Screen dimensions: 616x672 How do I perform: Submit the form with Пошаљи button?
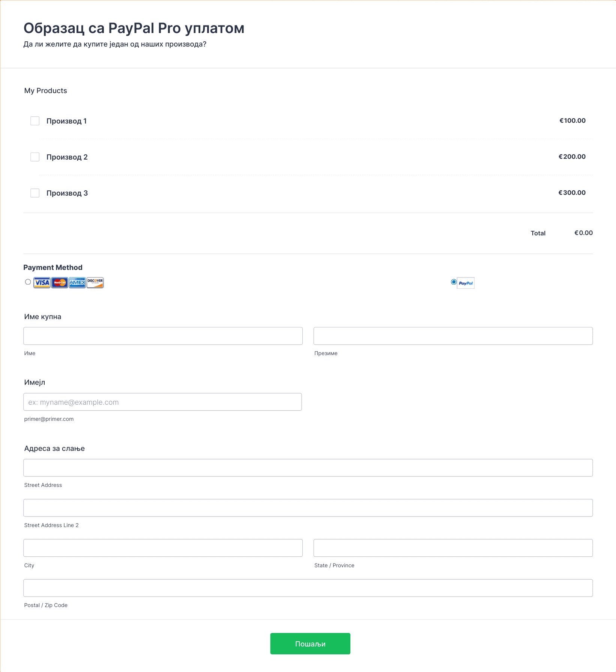tap(310, 644)
